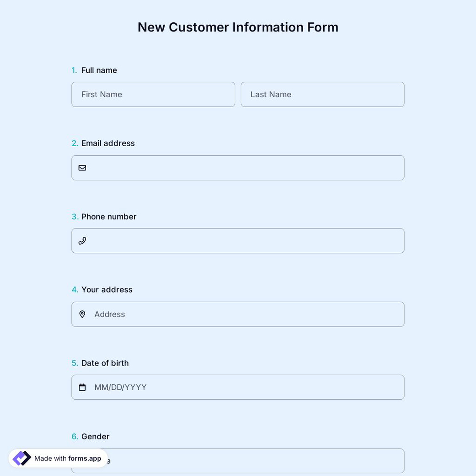
Task: Click the First Name input box
Action: (x=153, y=94)
